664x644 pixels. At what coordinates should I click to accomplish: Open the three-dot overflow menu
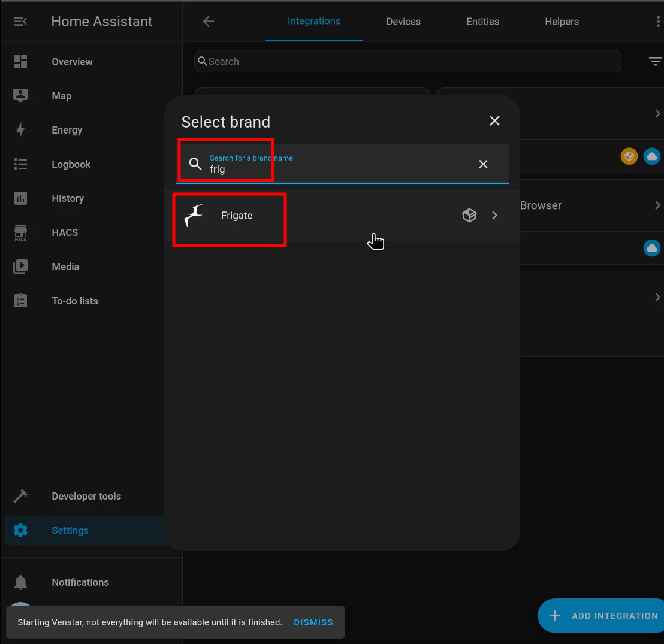(x=657, y=21)
